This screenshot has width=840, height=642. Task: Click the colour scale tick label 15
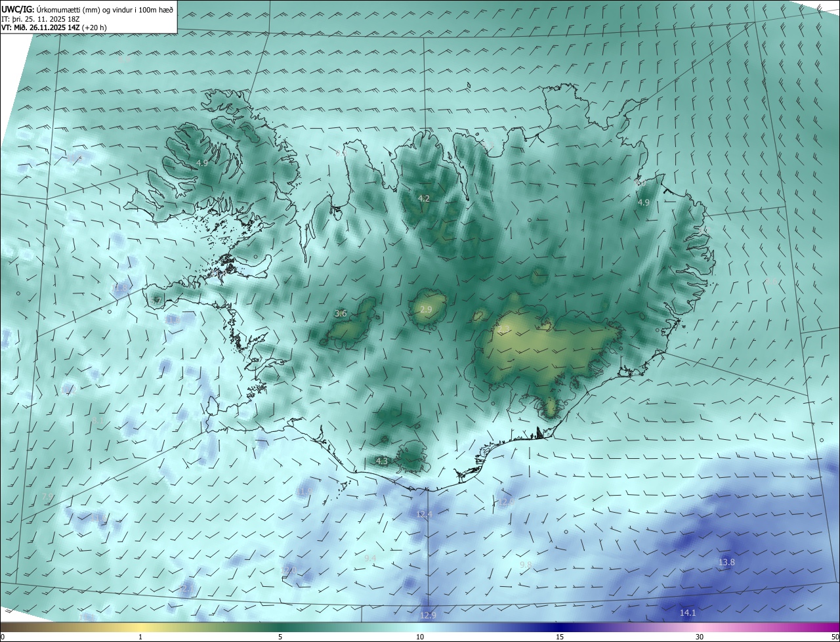click(x=560, y=637)
